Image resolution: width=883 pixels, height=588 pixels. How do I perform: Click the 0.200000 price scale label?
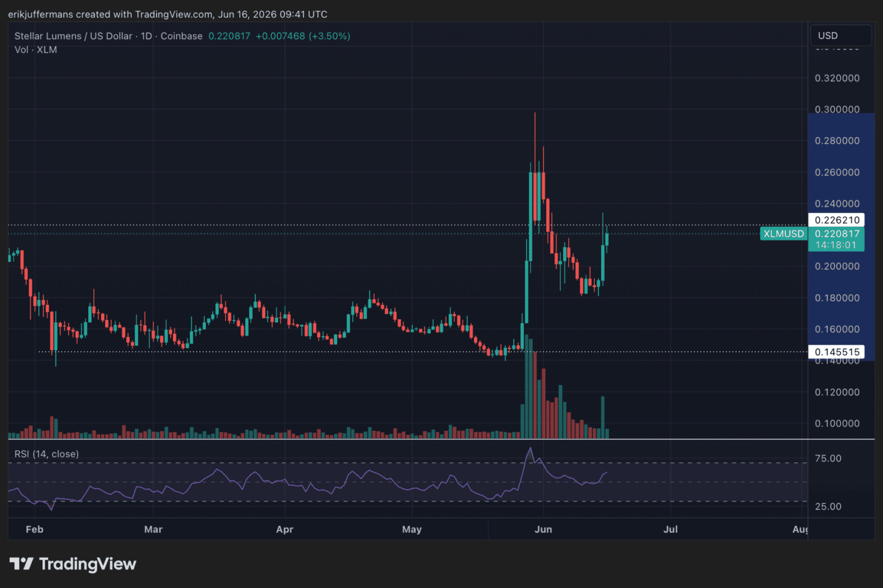click(x=837, y=266)
